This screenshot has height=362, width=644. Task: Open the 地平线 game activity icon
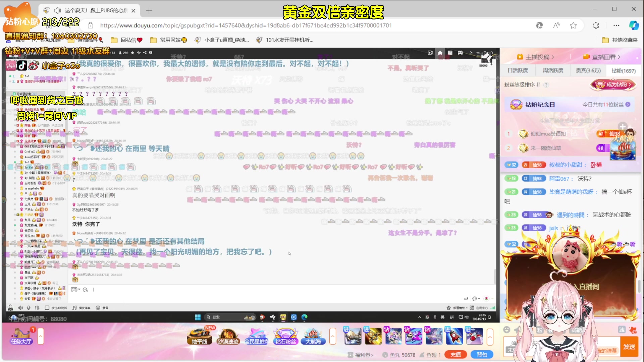(x=200, y=336)
